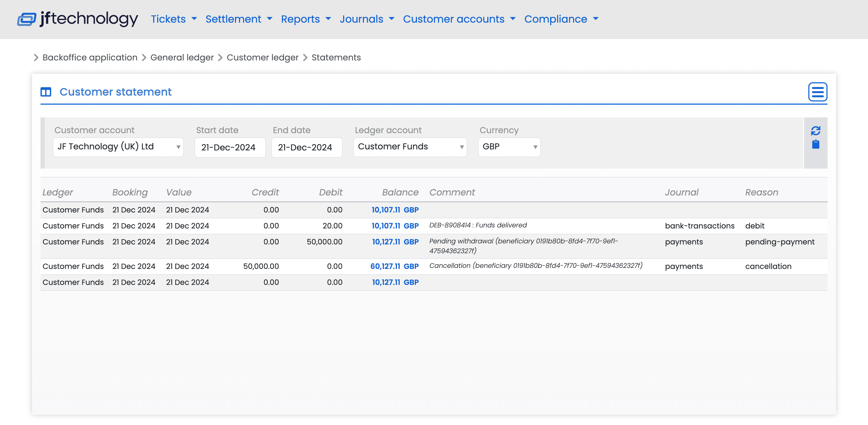Click the jftechnology logo
The width and height of the screenshot is (868, 425).
(78, 19)
